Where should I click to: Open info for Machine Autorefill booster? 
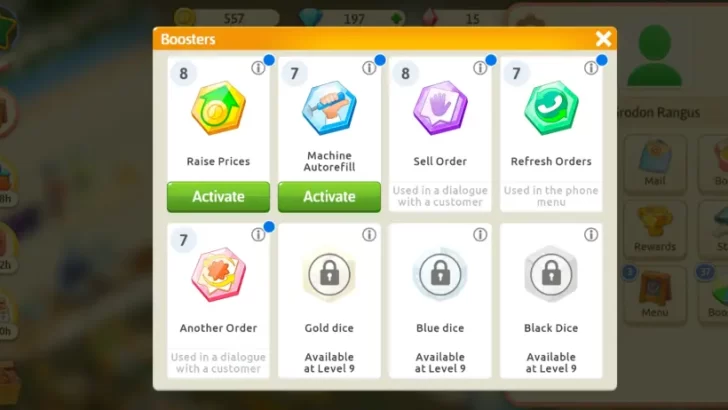(x=369, y=68)
